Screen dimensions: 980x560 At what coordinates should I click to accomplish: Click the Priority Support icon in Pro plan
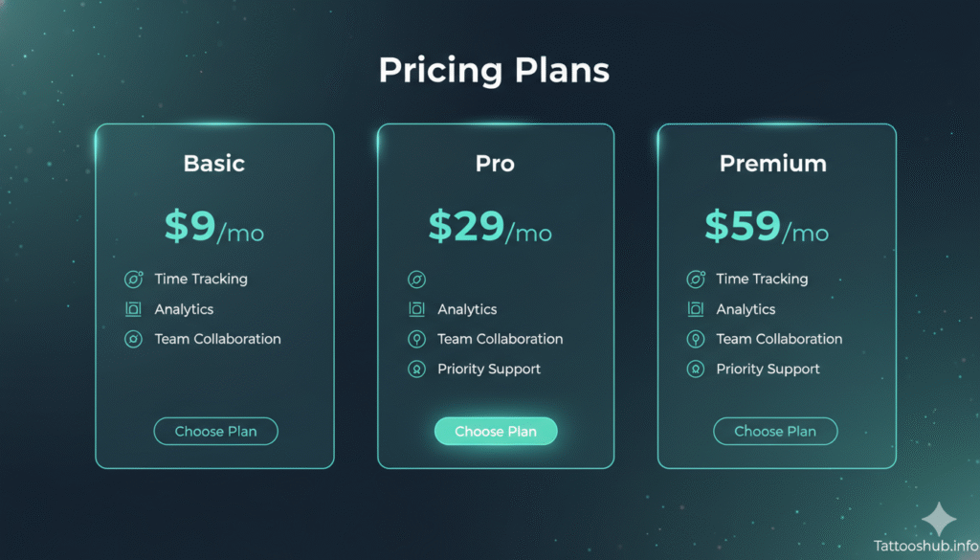(x=416, y=369)
